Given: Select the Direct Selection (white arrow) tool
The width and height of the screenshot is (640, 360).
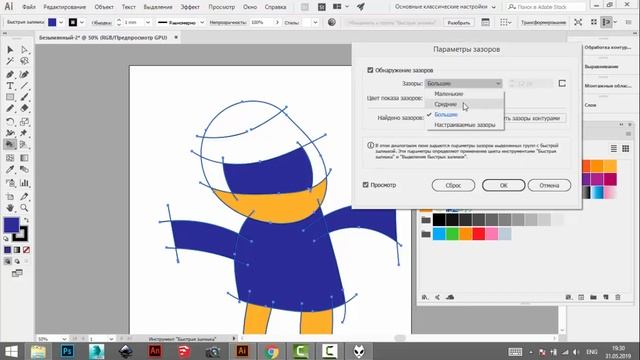Looking at the screenshot, I should pos(24,50).
